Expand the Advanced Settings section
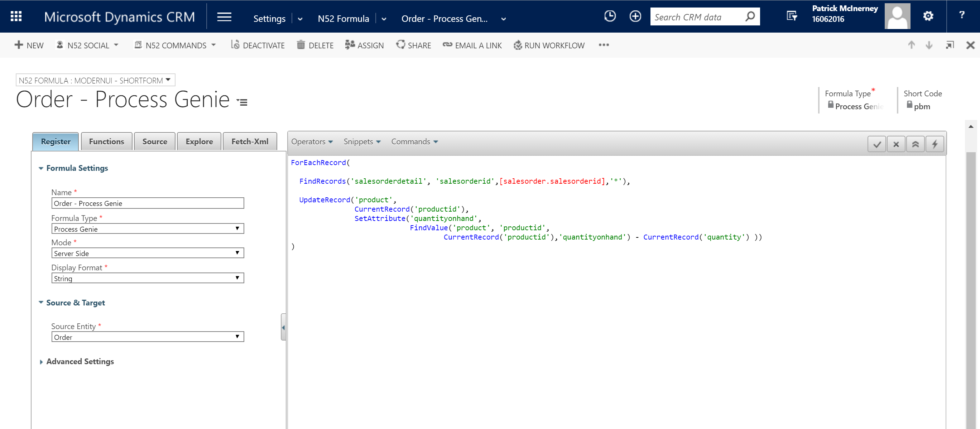Image resolution: width=980 pixels, height=429 pixels. [80, 361]
